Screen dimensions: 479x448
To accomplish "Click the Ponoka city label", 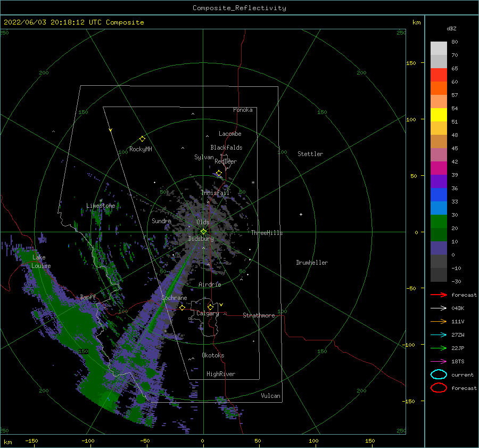I will click(243, 110).
